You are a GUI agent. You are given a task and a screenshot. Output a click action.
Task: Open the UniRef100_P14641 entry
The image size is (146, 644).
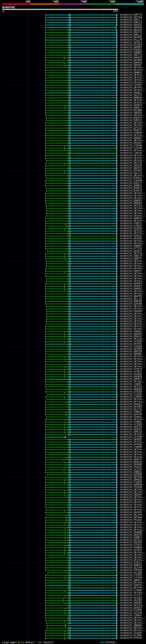click(131, 417)
